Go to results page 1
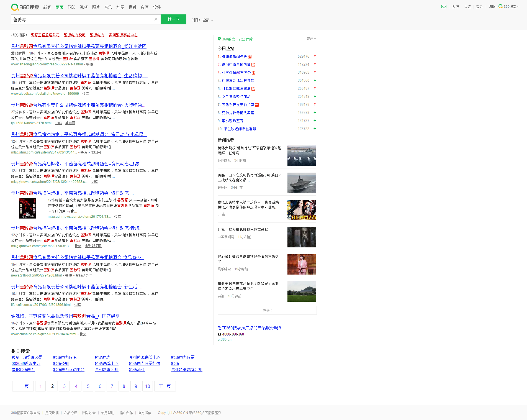527x420 pixels. point(40,386)
